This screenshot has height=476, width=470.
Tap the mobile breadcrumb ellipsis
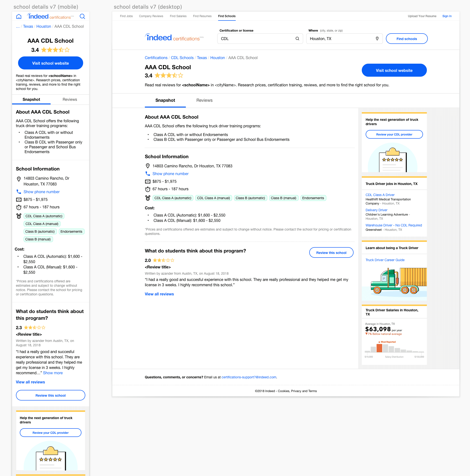click(18, 26)
